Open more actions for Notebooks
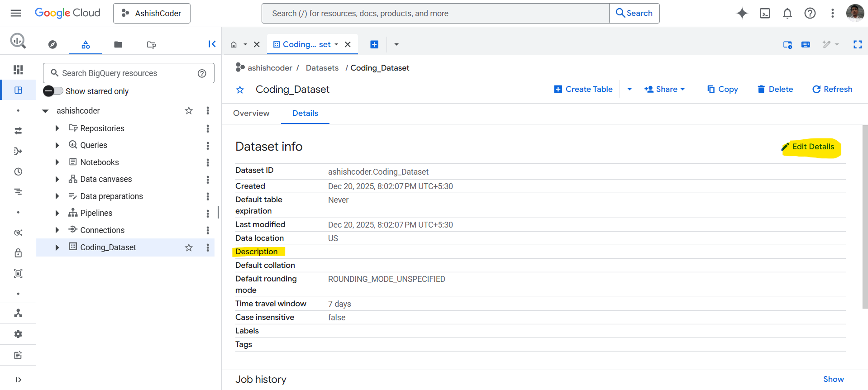The width and height of the screenshot is (868, 390). 208,162
